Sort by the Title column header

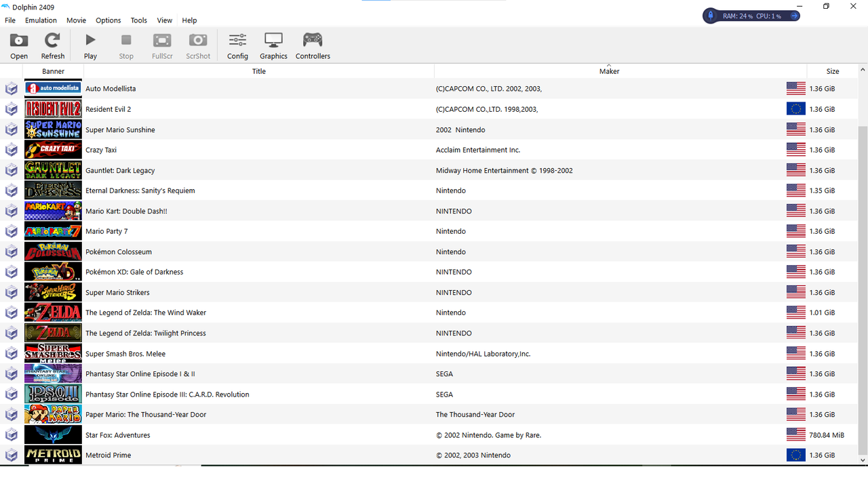pyautogui.click(x=259, y=71)
